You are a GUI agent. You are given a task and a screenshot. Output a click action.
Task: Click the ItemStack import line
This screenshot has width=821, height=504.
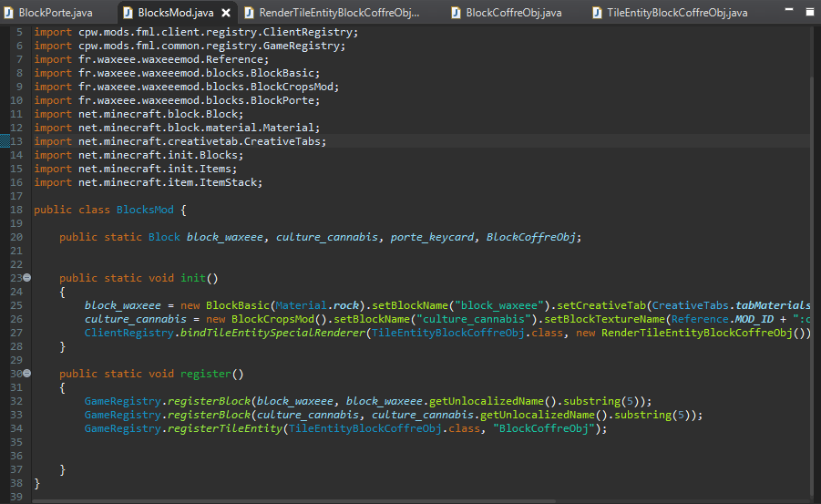pyautogui.click(x=149, y=182)
